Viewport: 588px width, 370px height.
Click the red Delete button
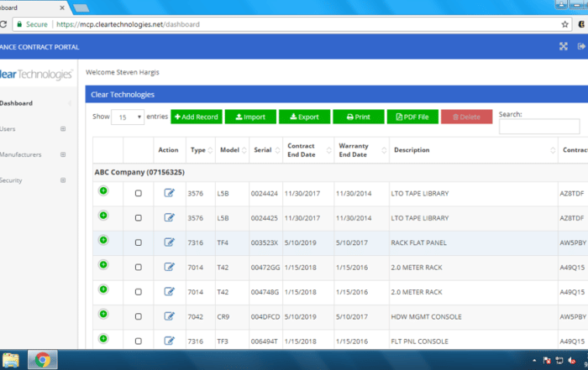466,117
